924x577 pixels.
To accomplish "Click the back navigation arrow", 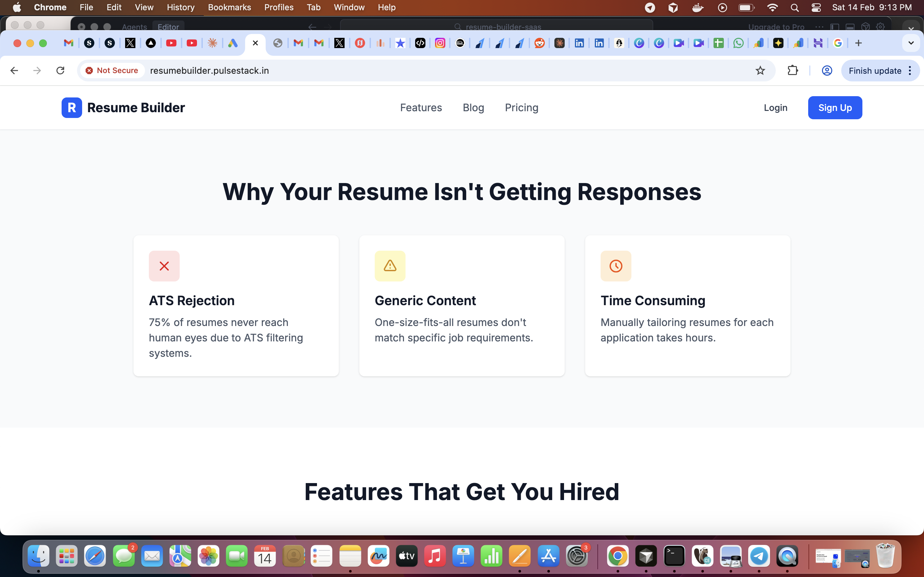I will click(14, 70).
